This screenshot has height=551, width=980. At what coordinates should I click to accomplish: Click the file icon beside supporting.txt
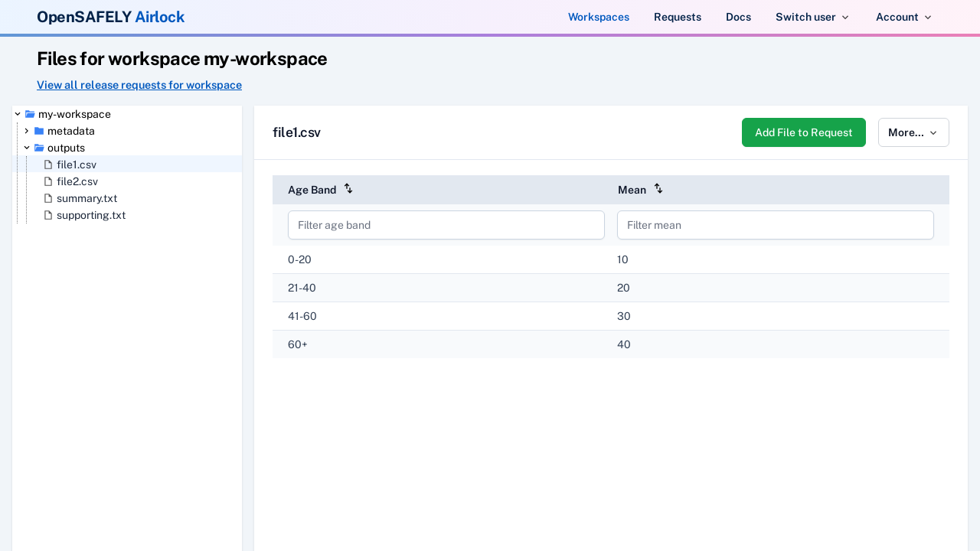(x=47, y=215)
